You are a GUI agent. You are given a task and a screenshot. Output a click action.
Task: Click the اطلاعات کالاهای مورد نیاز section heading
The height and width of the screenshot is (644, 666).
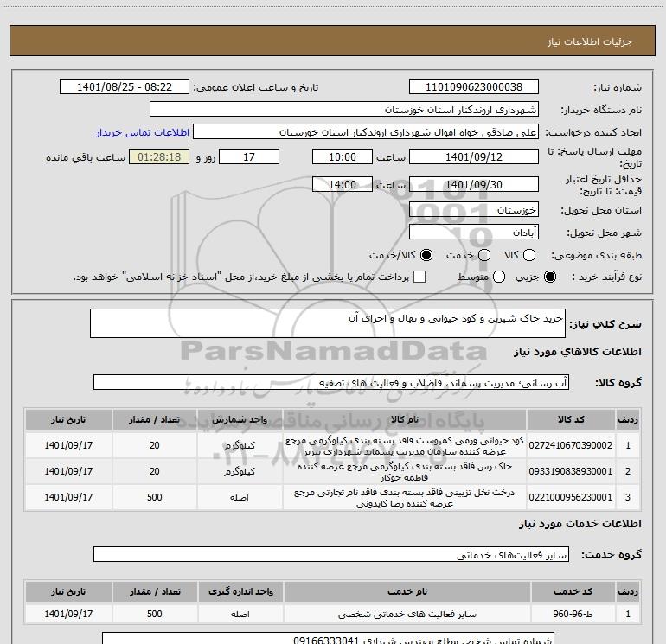point(578,352)
